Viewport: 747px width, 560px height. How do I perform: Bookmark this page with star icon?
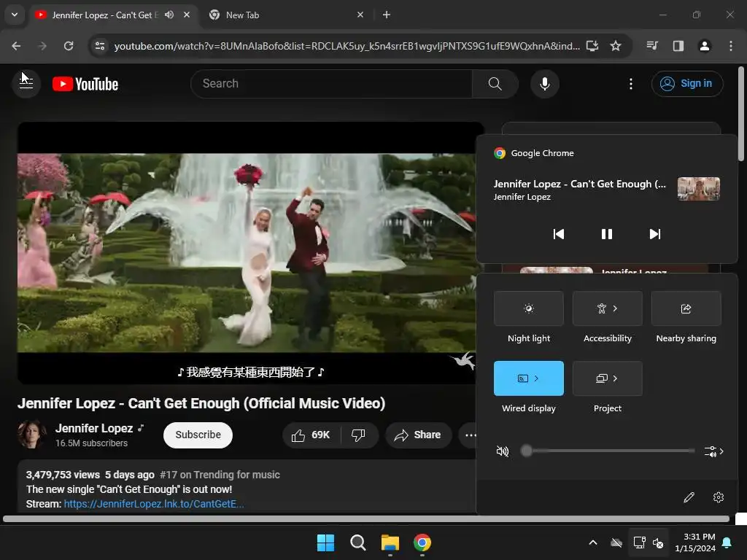click(616, 46)
